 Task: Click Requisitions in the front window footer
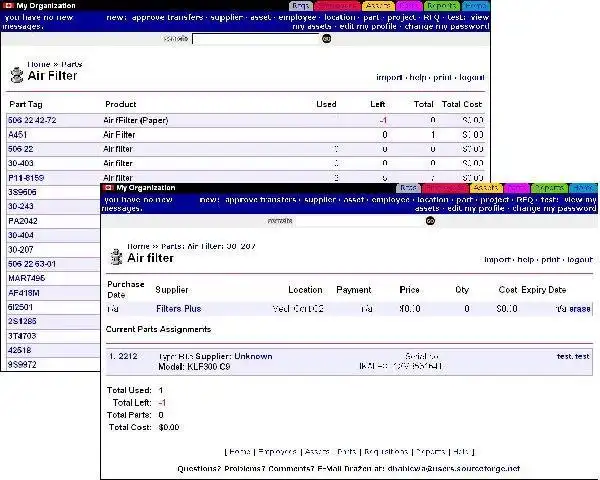[386, 452]
